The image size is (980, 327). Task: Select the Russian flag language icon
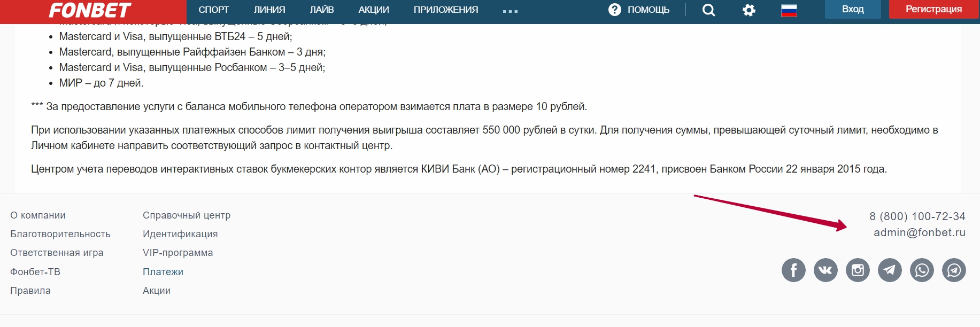click(x=789, y=10)
